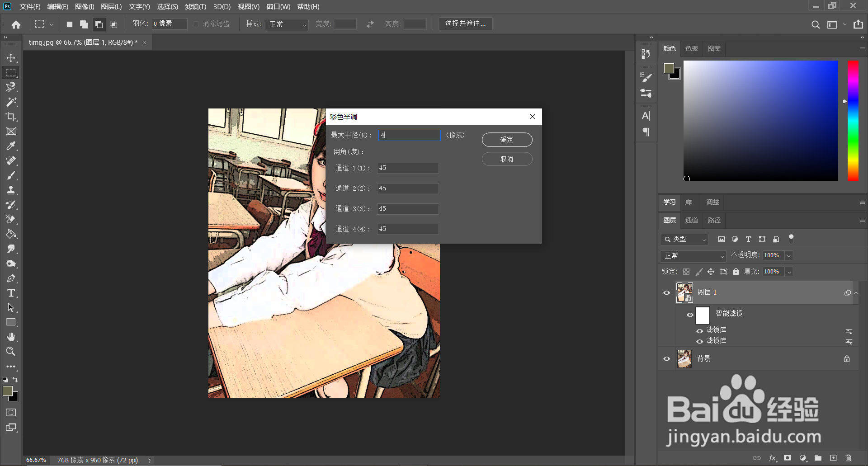Toggle second 滤镜库 filter visibility
This screenshot has height=466, width=868.
(x=700, y=342)
